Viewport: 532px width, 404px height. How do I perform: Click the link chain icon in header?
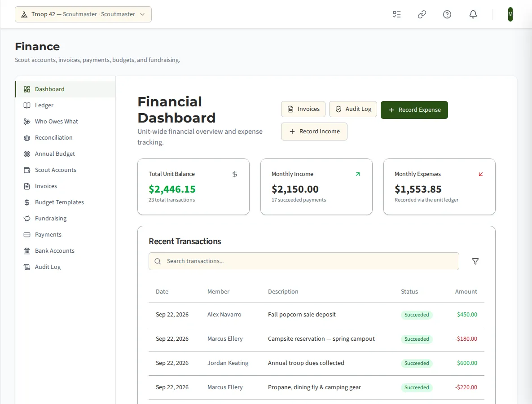click(x=422, y=14)
